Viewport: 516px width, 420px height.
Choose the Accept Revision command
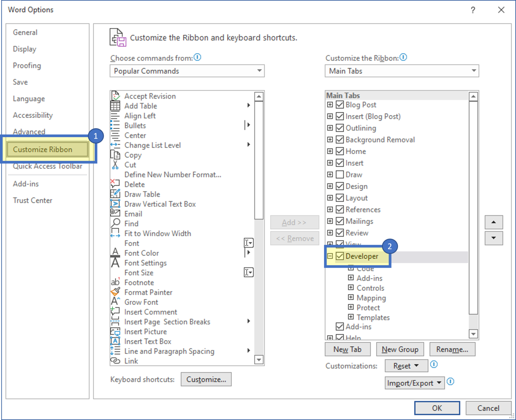click(150, 96)
